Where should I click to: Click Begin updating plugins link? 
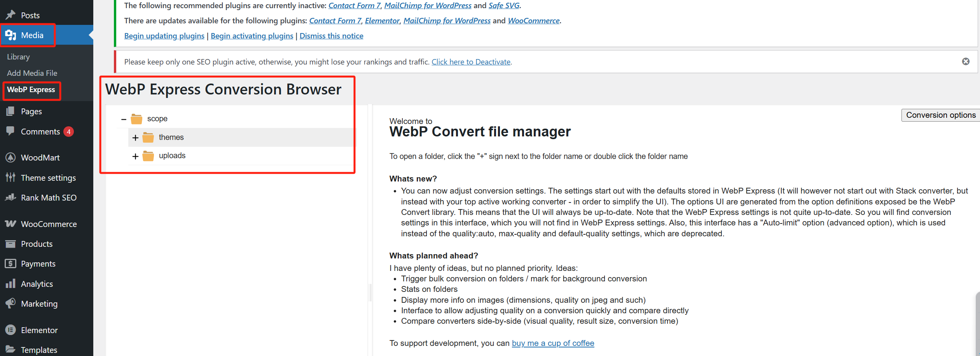pos(164,36)
